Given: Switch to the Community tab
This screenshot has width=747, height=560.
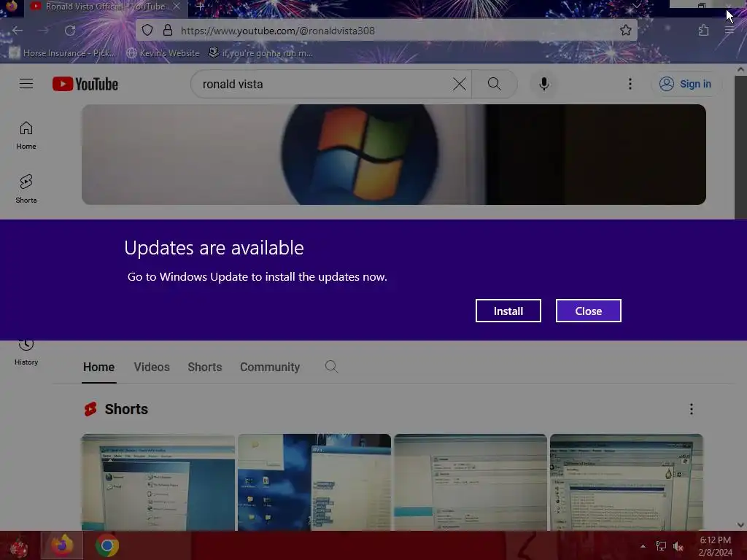Looking at the screenshot, I should [270, 367].
